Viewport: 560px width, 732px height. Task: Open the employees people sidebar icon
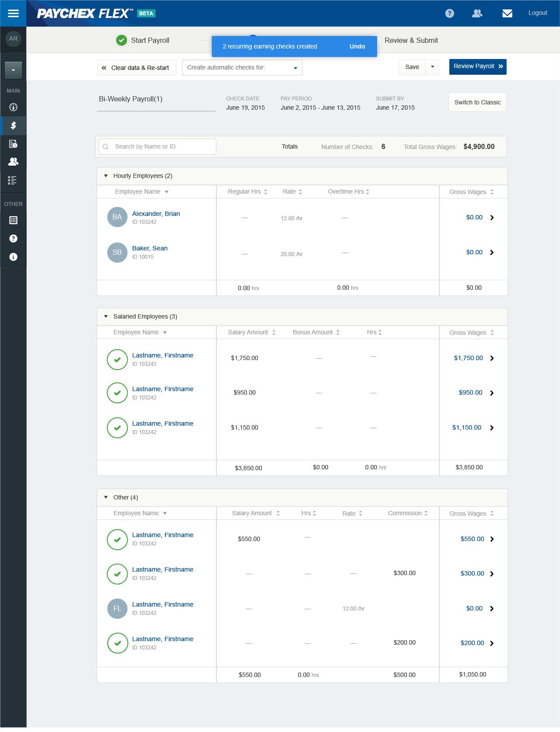coord(14,162)
